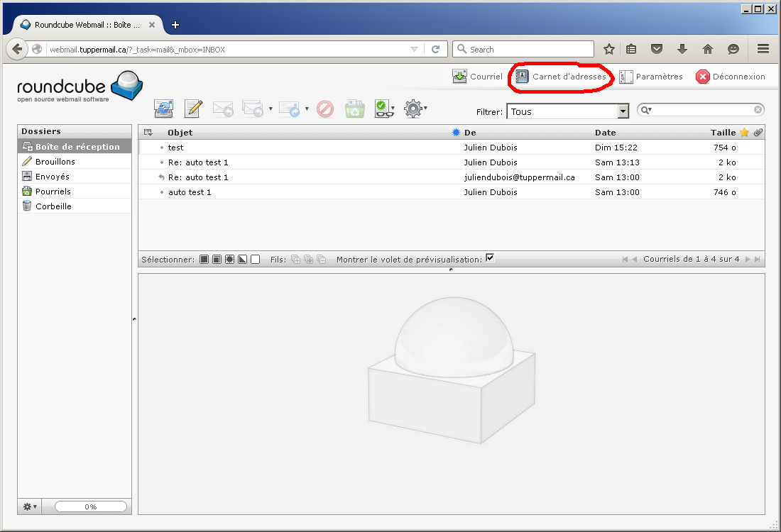Click the message search input field
Viewport: 781px width, 532px height.
tap(701, 110)
